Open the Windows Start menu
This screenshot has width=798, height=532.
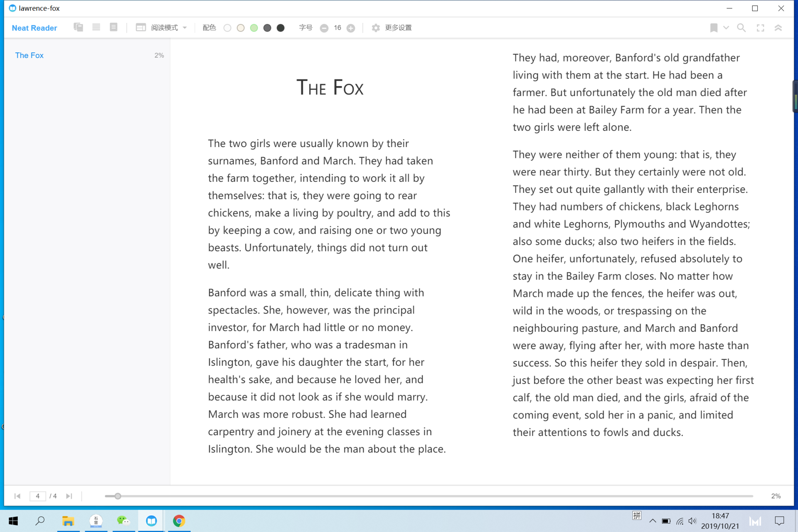(x=13, y=521)
